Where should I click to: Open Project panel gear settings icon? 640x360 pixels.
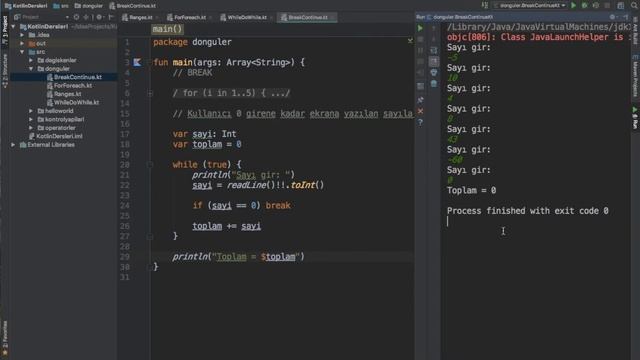tap(99, 17)
